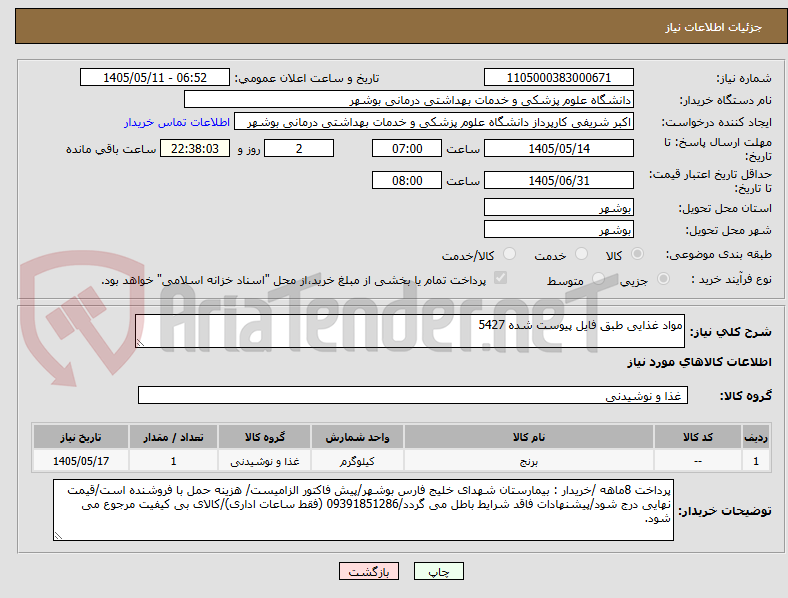Click the ردیف column header
The image size is (788, 598).
point(756,437)
